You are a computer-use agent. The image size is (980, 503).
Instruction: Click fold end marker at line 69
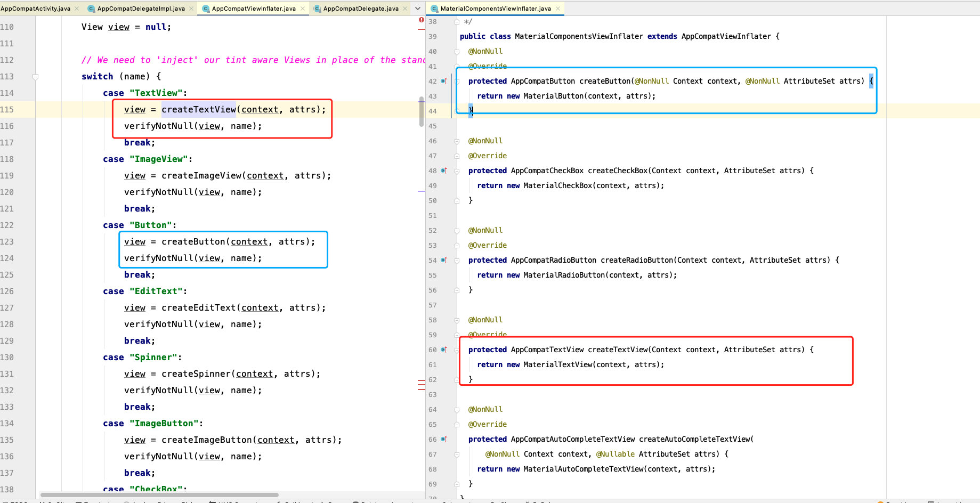[x=457, y=484]
